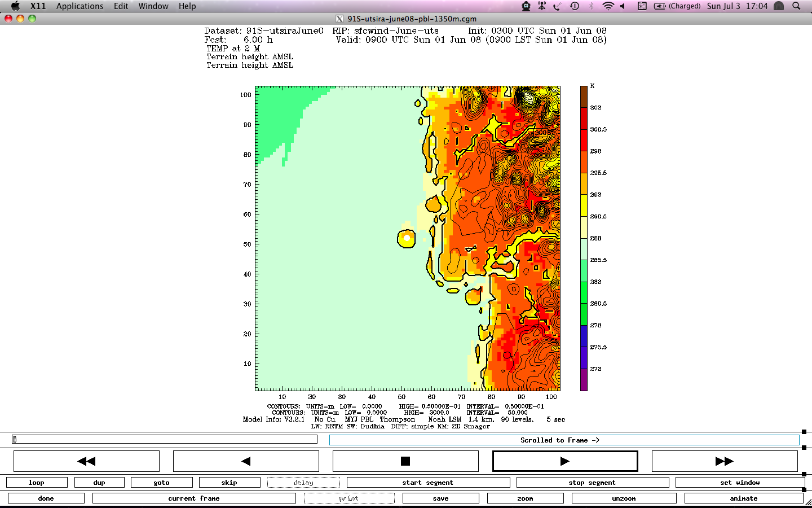The width and height of the screenshot is (812, 508).
Task: Open the Applications menu
Action: click(80, 6)
